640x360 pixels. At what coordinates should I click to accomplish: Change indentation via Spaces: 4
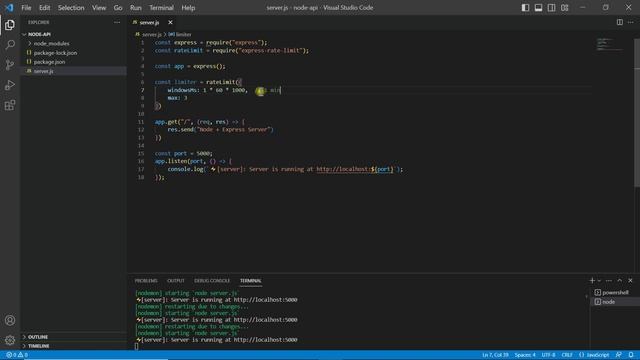click(x=525, y=355)
